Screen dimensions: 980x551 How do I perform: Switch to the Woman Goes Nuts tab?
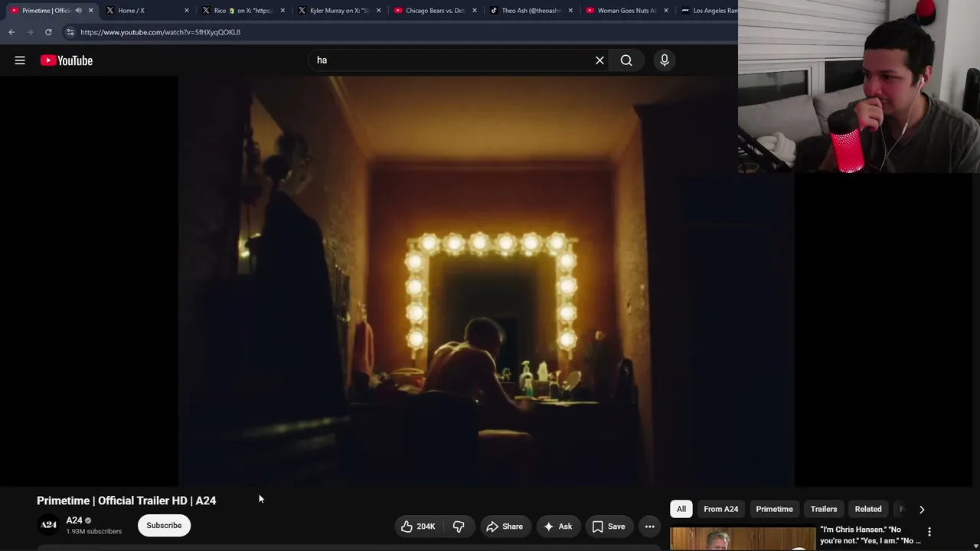(626, 11)
